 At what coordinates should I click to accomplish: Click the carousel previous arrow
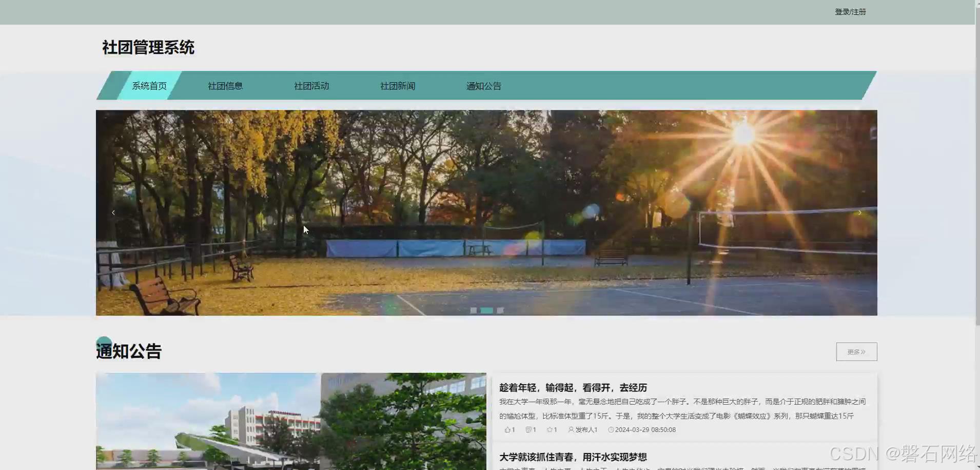113,212
